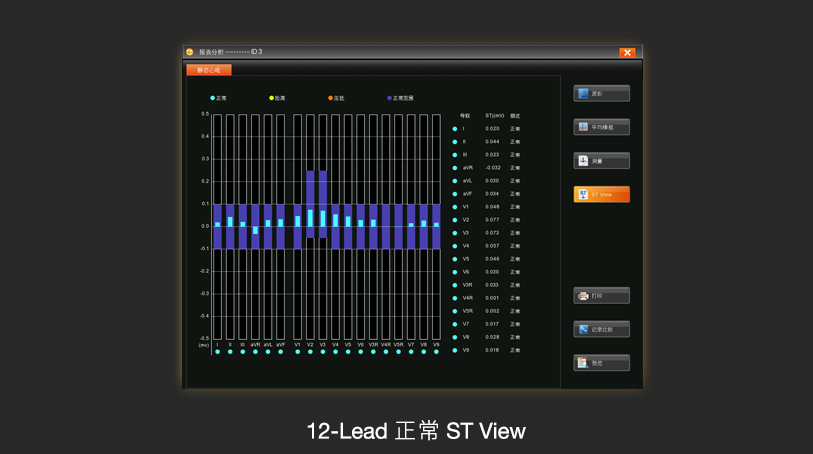Click the V3R label in the table
Screen dimensions: 813x454
pyautogui.click(x=467, y=285)
